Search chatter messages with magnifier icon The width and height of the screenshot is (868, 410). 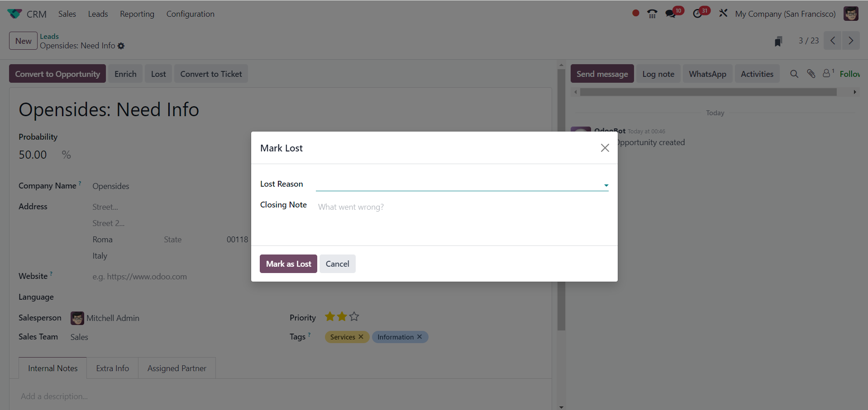click(794, 74)
